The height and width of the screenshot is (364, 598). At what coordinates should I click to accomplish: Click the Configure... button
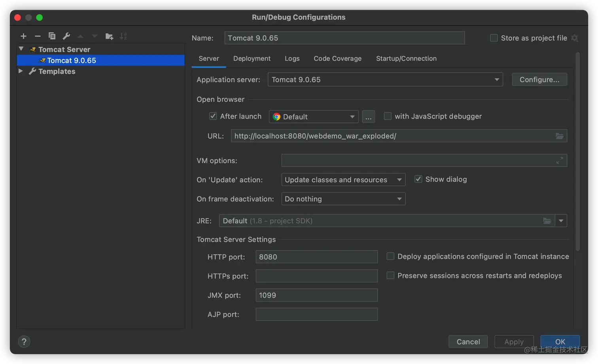coord(539,79)
